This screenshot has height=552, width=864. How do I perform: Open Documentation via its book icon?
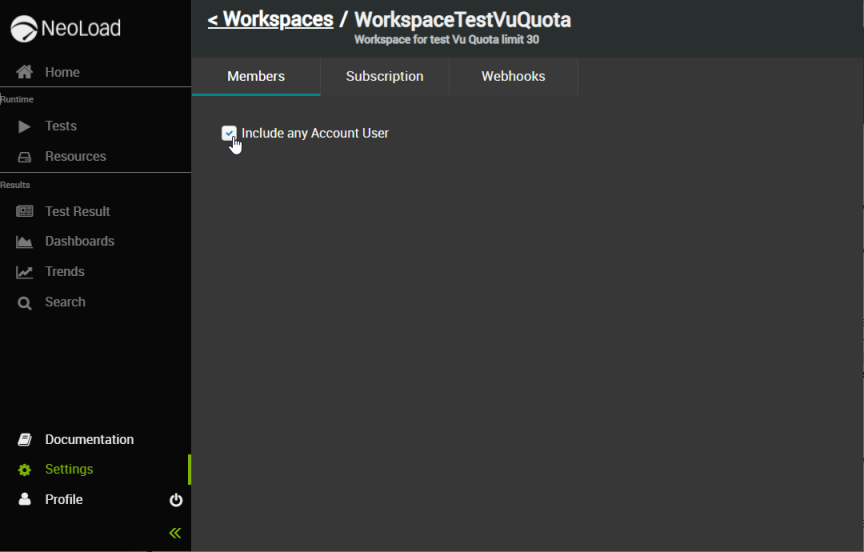pyautogui.click(x=25, y=440)
